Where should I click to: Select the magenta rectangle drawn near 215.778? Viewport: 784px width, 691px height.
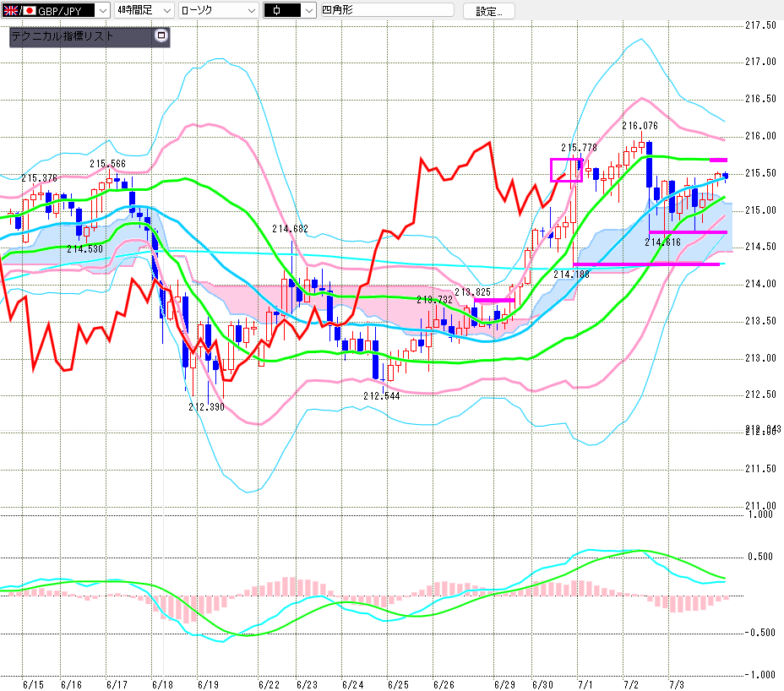566,170
